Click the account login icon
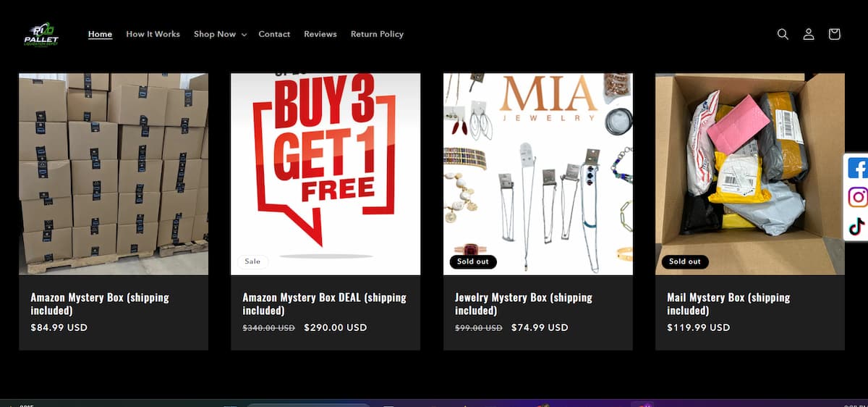 [809, 34]
